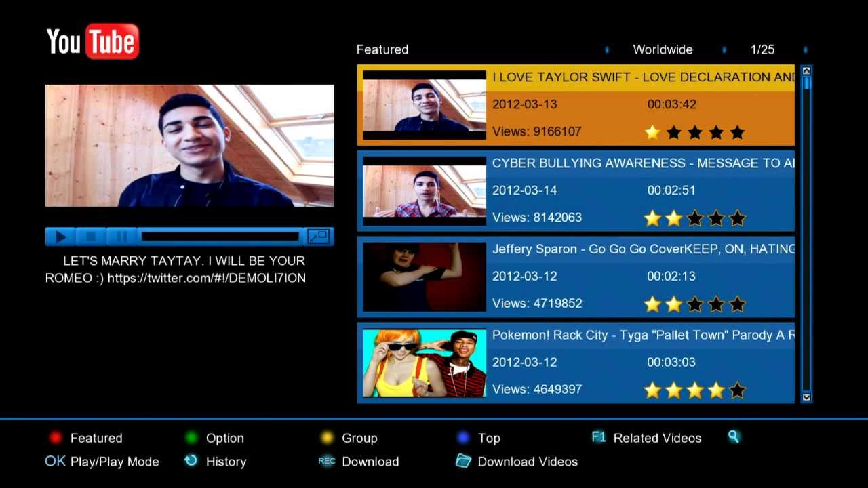This screenshot has height=488, width=868.
Task: Click the star rating of Taylor Swift video
Action: coord(695,132)
